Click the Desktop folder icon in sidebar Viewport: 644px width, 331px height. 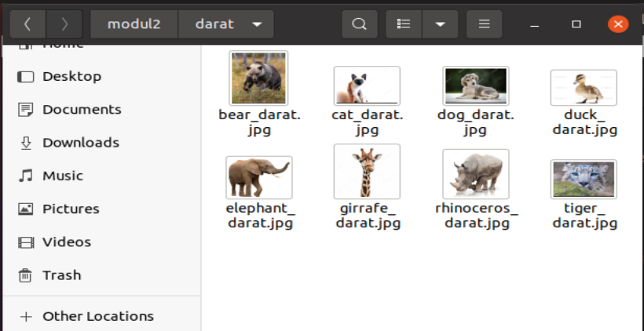click(x=25, y=77)
